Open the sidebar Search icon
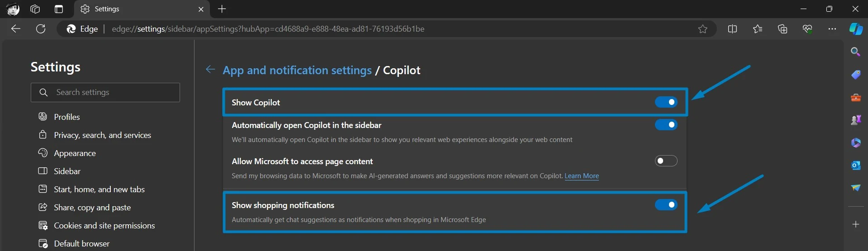The width and height of the screenshot is (868, 251). (x=855, y=52)
